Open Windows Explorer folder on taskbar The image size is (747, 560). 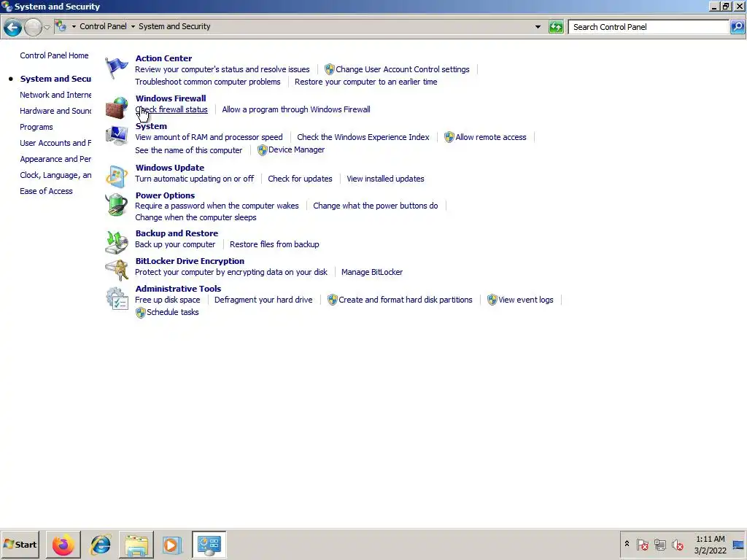click(x=136, y=544)
